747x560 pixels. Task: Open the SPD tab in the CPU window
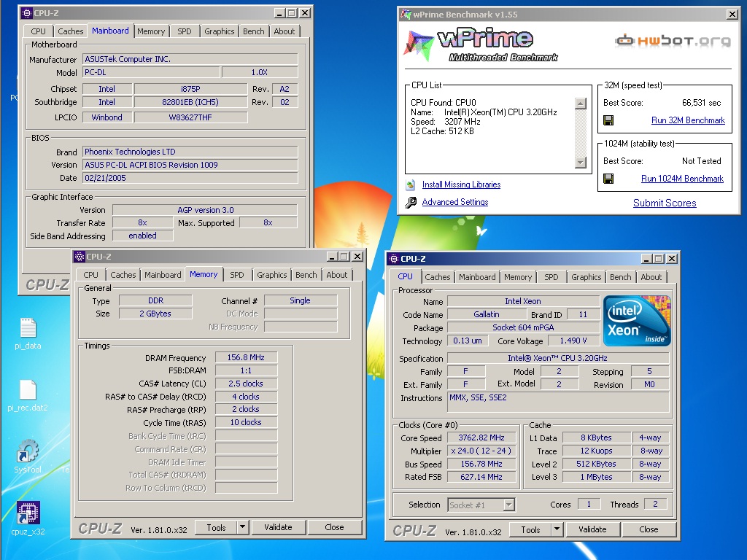(x=551, y=277)
